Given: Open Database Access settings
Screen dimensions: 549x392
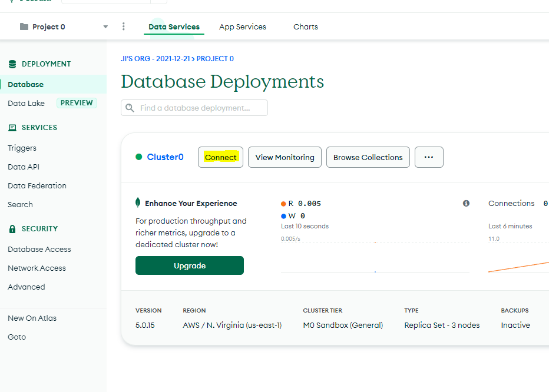Looking at the screenshot, I should coord(39,250).
